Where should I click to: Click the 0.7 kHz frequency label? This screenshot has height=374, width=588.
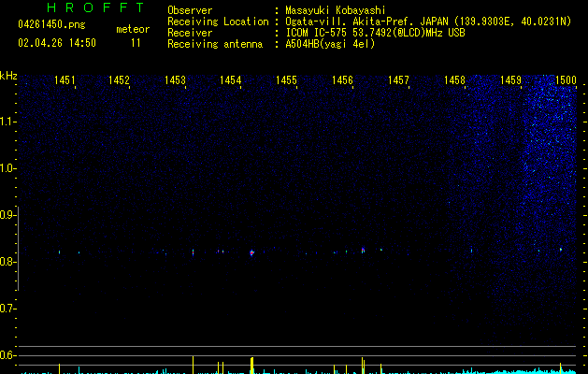click(7, 309)
